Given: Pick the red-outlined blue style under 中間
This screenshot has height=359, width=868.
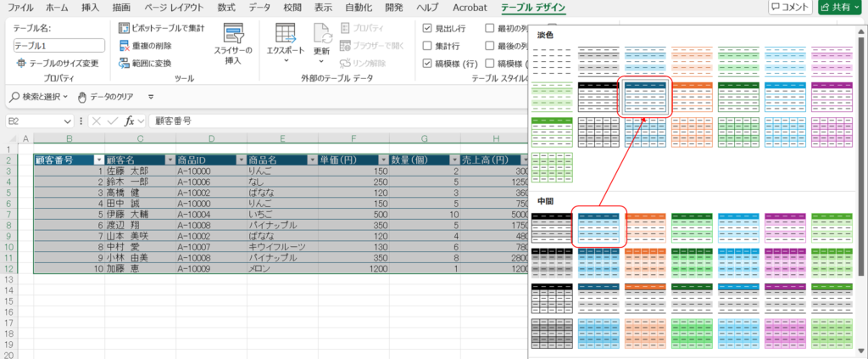Looking at the screenshot, I should point(598,227).
